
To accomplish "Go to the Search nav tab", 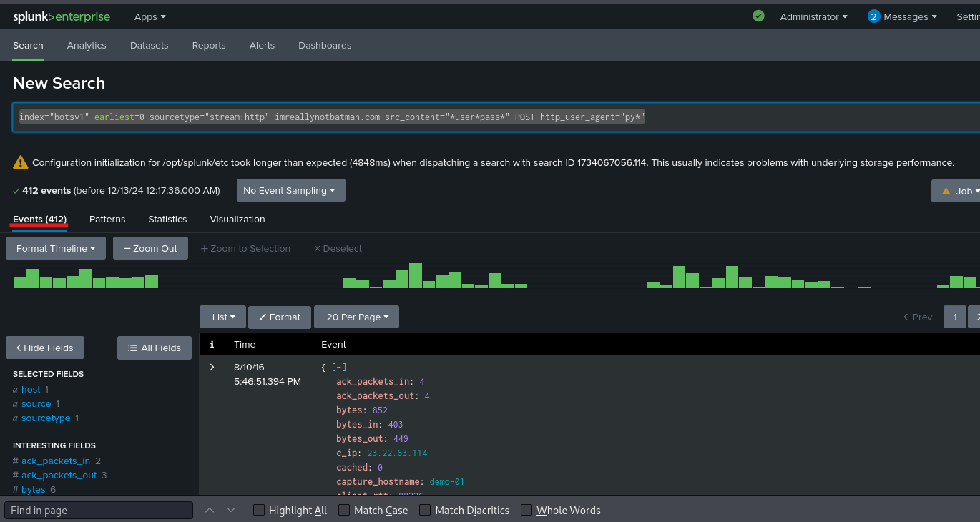I will click(28, 45).
